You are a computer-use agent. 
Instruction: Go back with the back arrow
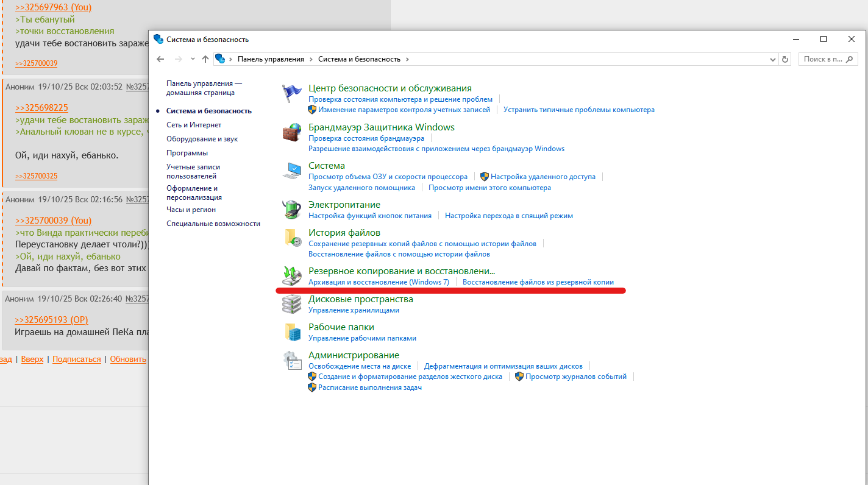(x=160, y=59)
